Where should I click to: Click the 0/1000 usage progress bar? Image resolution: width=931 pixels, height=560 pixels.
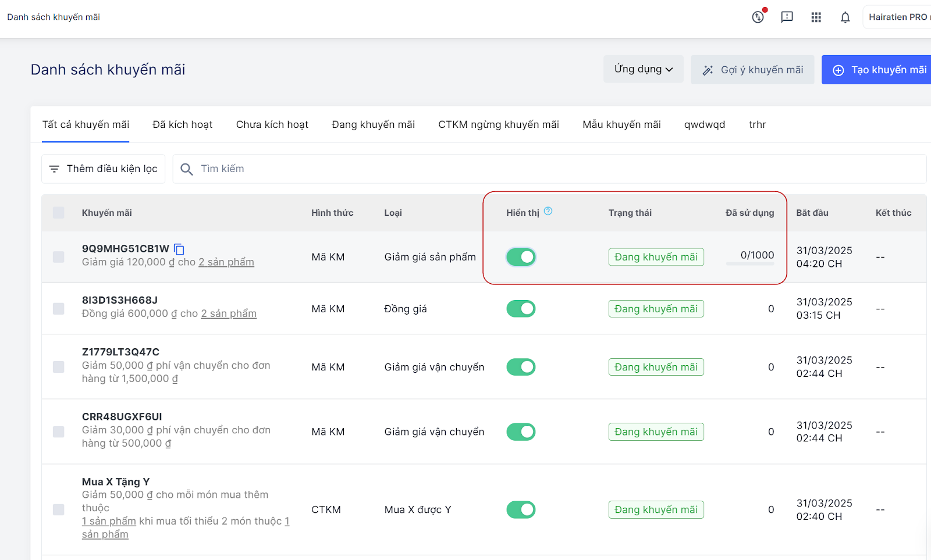click(750, 264)
